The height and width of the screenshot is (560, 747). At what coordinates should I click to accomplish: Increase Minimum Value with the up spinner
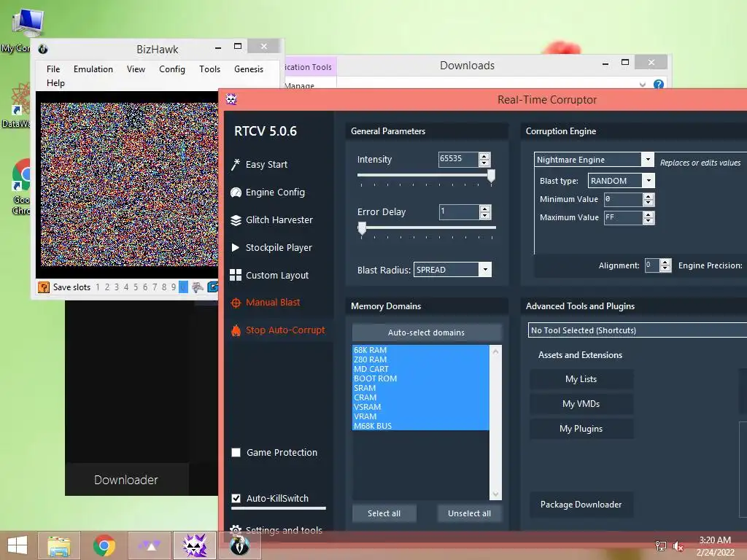[x=648, y=195]
